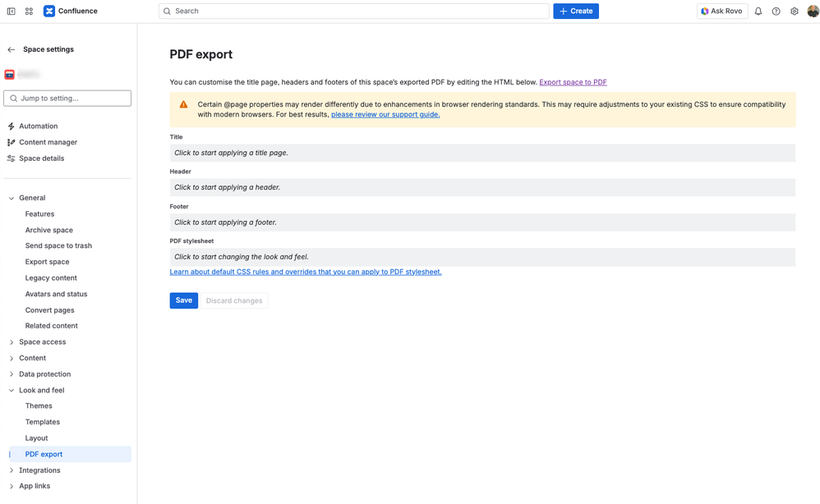
Task: Open Templates setting
Action: (43, 422)
